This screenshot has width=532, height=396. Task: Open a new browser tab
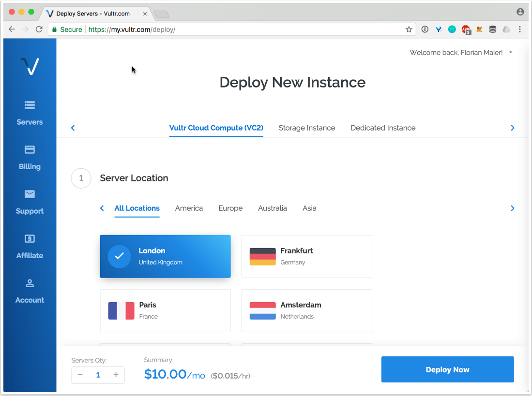[162, 14]
